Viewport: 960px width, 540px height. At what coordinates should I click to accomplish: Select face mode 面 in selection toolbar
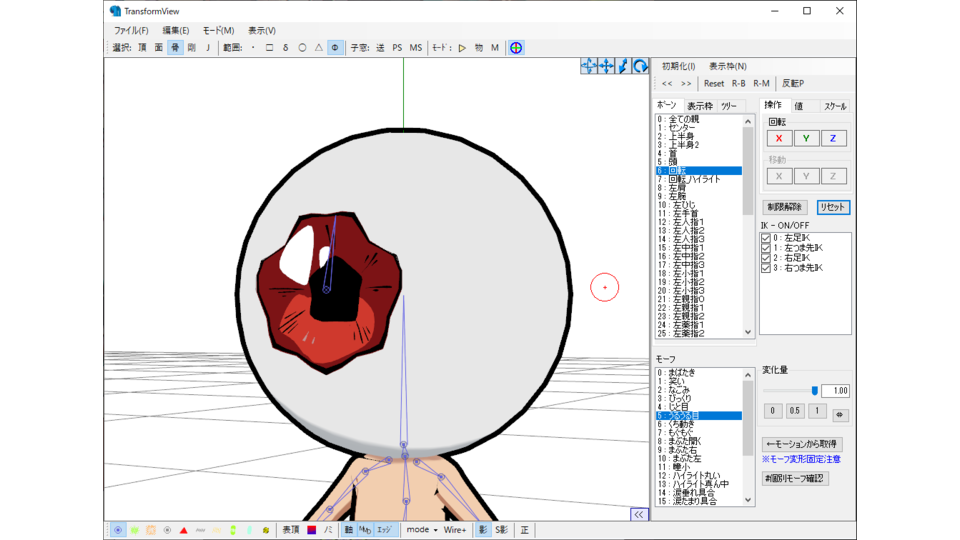159,48
